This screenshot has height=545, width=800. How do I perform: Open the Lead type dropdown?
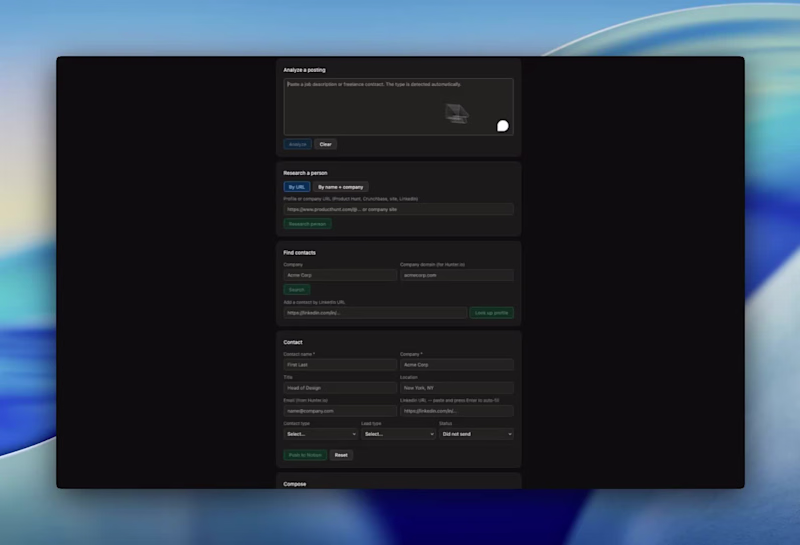[x=398, y=434]
